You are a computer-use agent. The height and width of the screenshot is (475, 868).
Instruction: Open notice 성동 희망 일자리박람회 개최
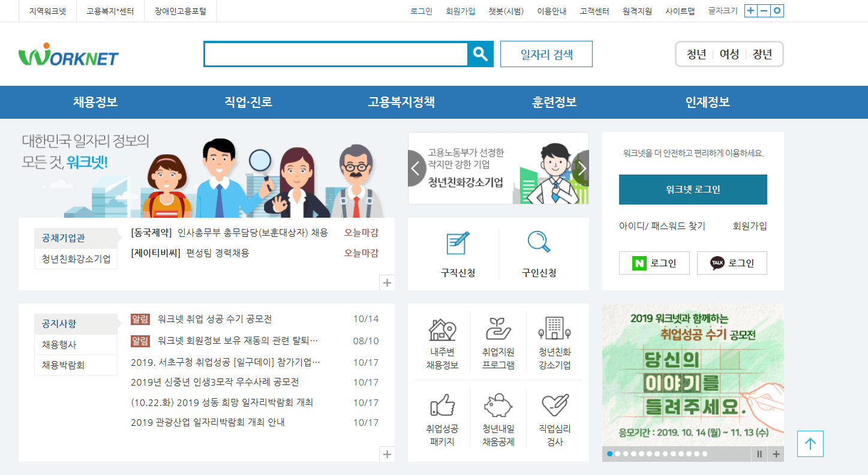222,402
